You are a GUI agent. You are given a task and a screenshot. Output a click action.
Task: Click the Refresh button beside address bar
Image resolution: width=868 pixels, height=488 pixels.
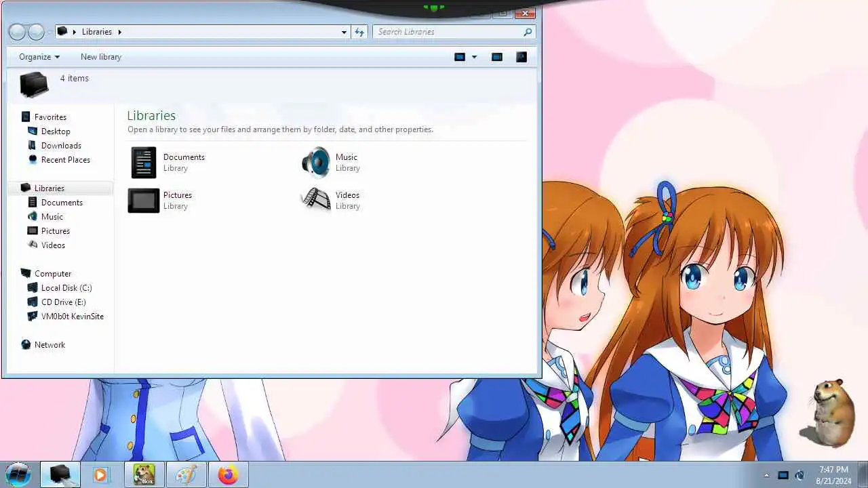pyautogui.click(x=359, y=32)
